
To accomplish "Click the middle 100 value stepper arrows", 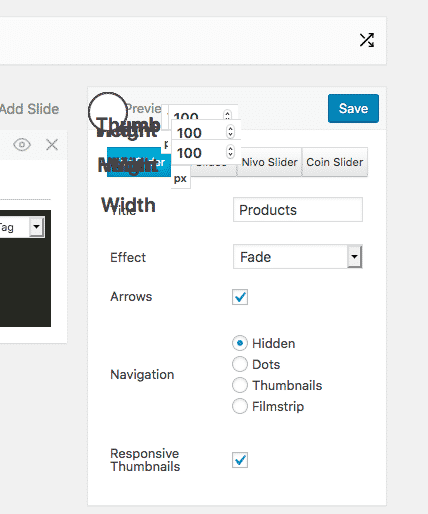I will click(230, 132).
